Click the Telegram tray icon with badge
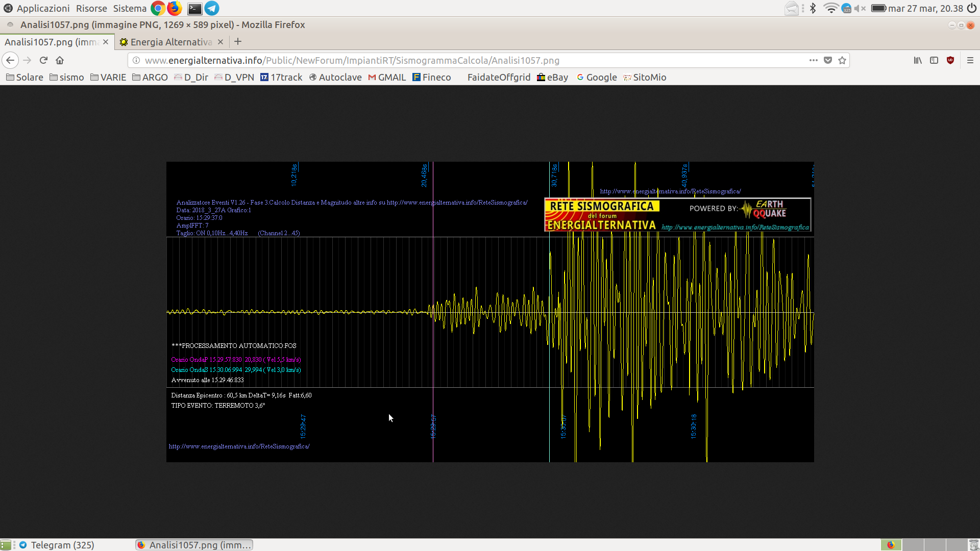The height and width of the screenshot is (551, 980). [846, 8]
